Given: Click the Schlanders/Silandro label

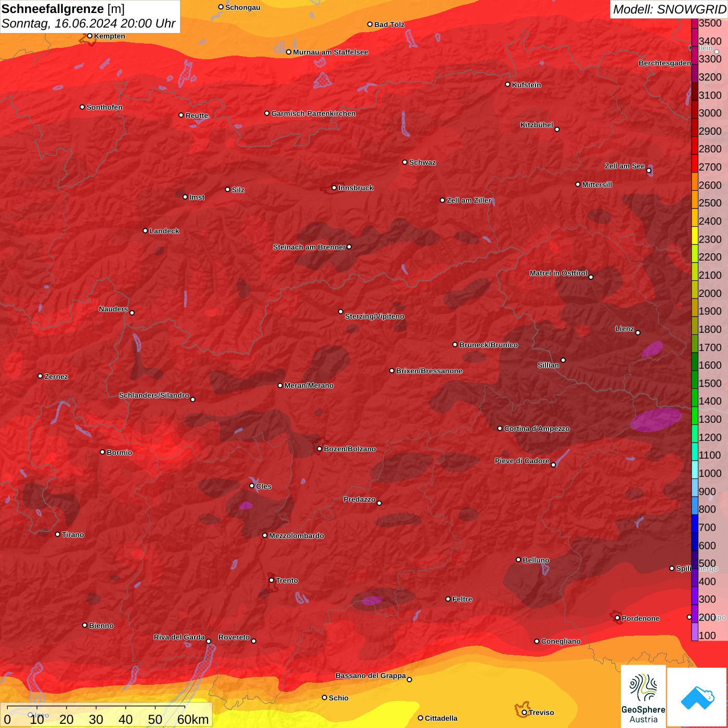Looking at the screenshot, I should 154,395.
